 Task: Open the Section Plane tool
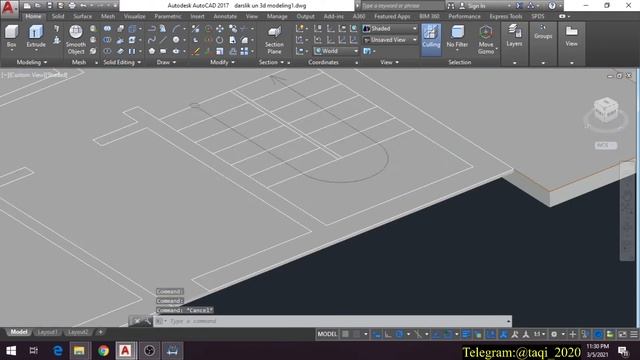tap(274, 40)
